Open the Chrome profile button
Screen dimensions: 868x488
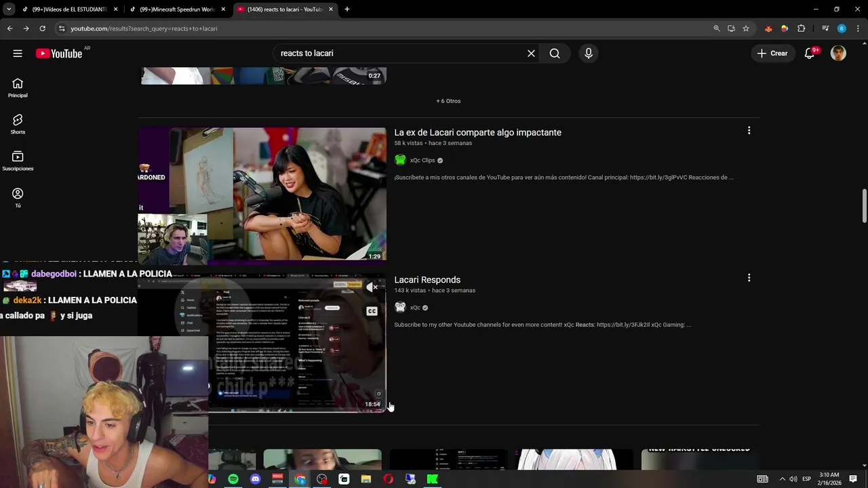click(x=842, y=28)
